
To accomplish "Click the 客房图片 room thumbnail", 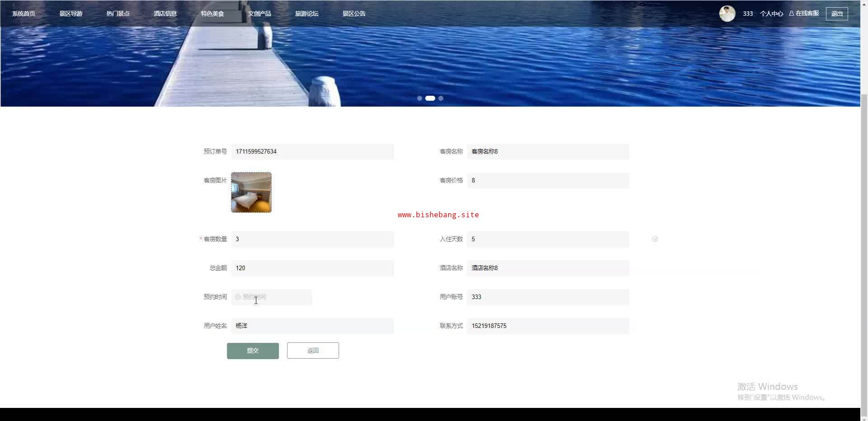I will [x=251, y=192].
